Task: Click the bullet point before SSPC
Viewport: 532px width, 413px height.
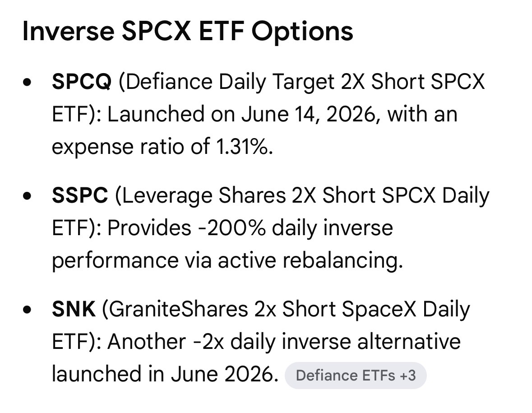Action: (x=27, y=196)
